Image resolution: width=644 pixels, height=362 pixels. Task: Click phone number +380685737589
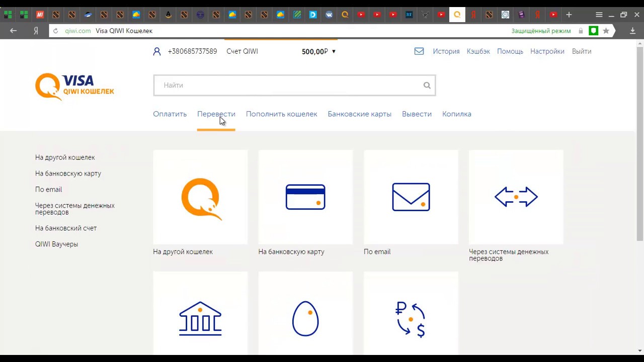[192, 51]
